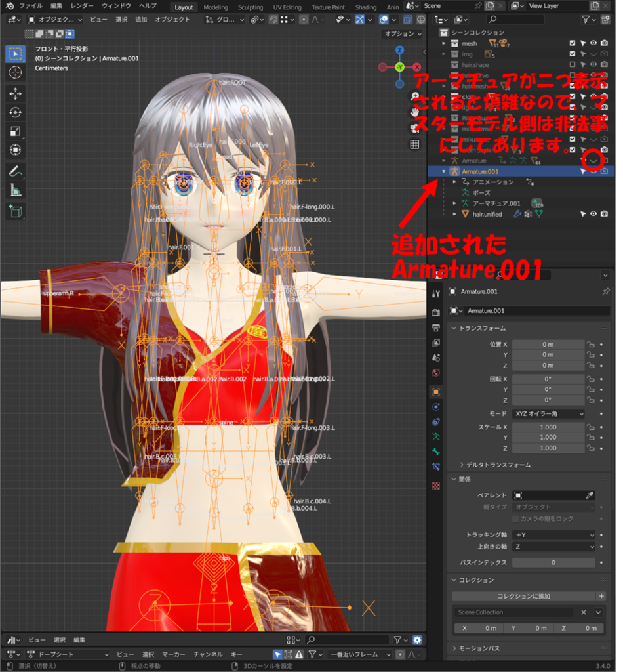Switch perspective/orthographic with grid icon
The height and width of the screenshot is (672, 623).
414,144
